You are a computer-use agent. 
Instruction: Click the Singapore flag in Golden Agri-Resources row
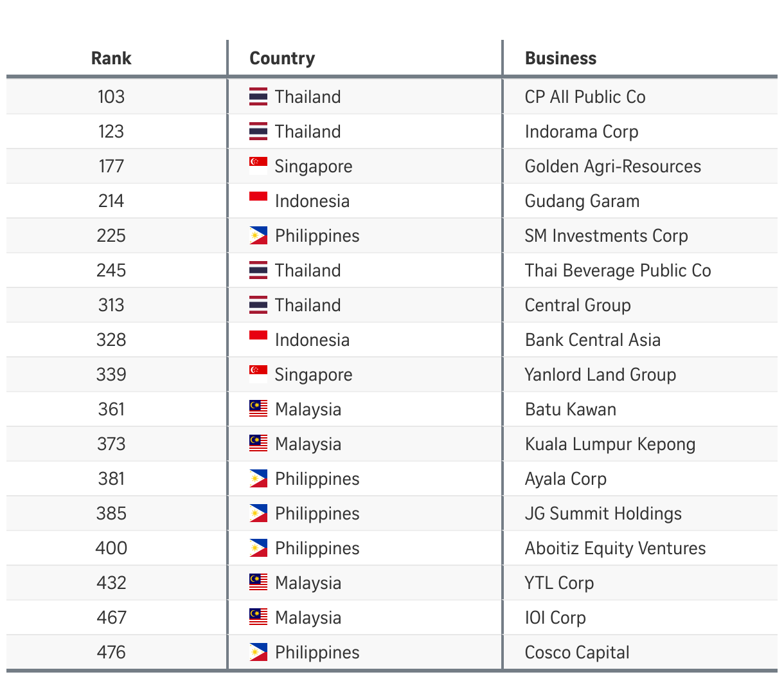tap(258, 166)
